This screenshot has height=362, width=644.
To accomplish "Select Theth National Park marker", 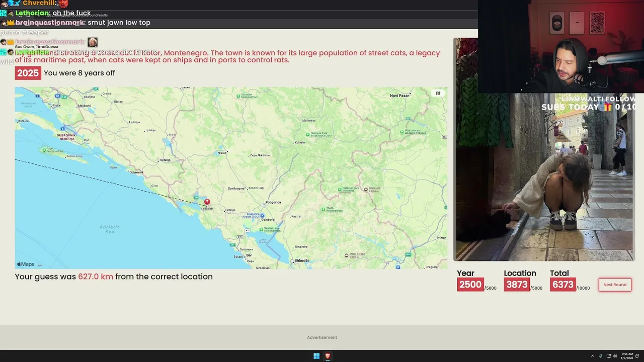I will coord(323,209).
